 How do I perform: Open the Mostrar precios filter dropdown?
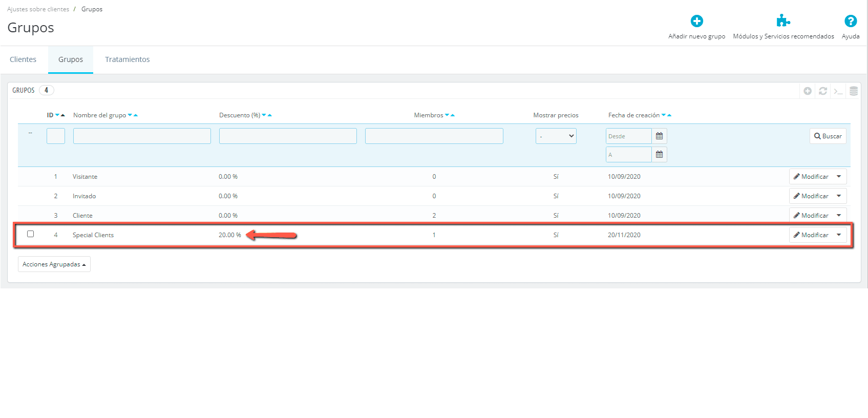click(556, 136)
